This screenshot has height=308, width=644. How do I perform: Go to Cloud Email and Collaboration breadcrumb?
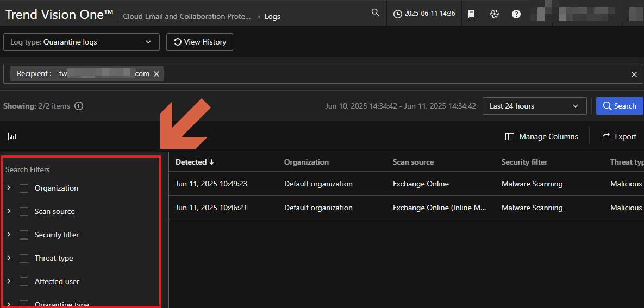[x=187, y=16]
